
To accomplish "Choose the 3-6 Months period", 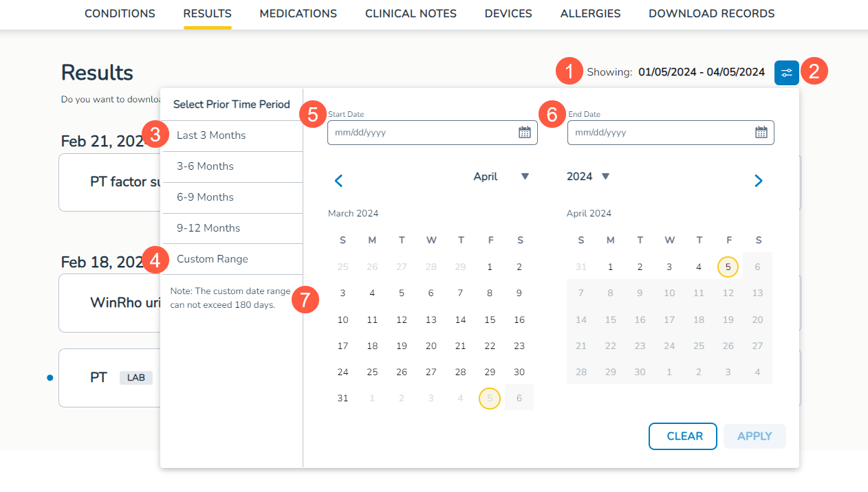I will coord(205,166).
